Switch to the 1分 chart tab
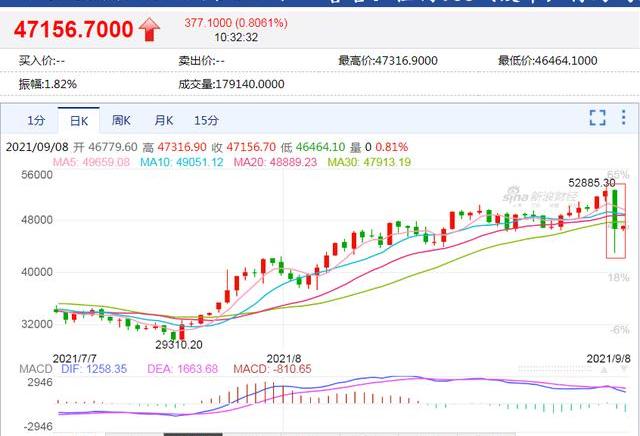This screenshot has height=436, width=640. click(x=36, y=120)
